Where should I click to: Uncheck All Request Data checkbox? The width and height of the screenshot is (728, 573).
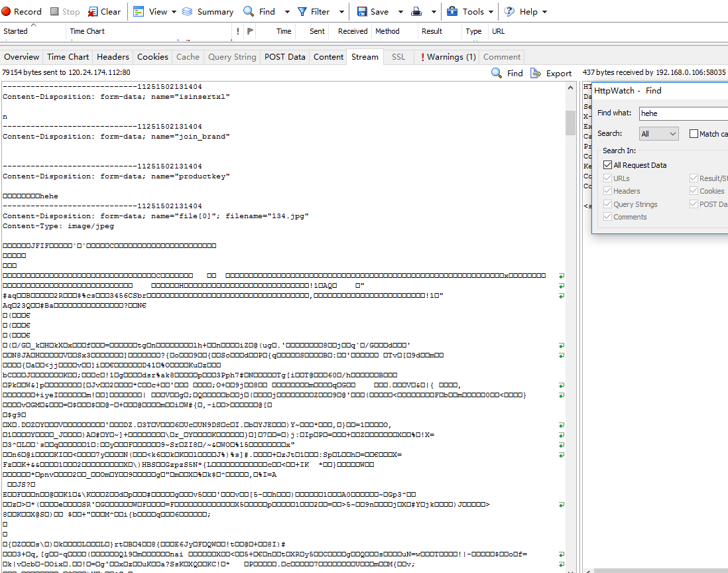coord(607,165)
